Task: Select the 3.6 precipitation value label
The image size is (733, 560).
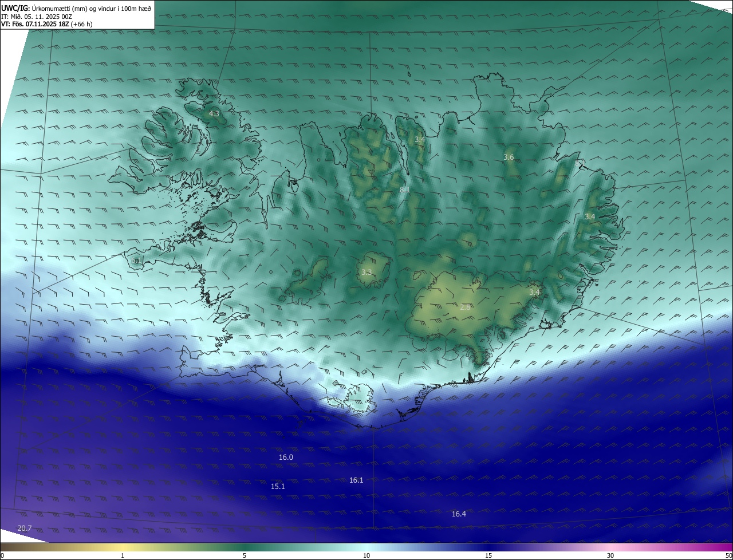Action: (509, 157)
